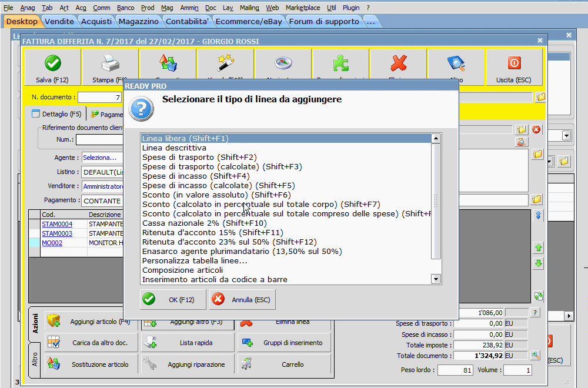Click the Salva (F12) toolbar button
Image resolution: width=588 pixels, height=388 pixels.
[x=52, y=68]
